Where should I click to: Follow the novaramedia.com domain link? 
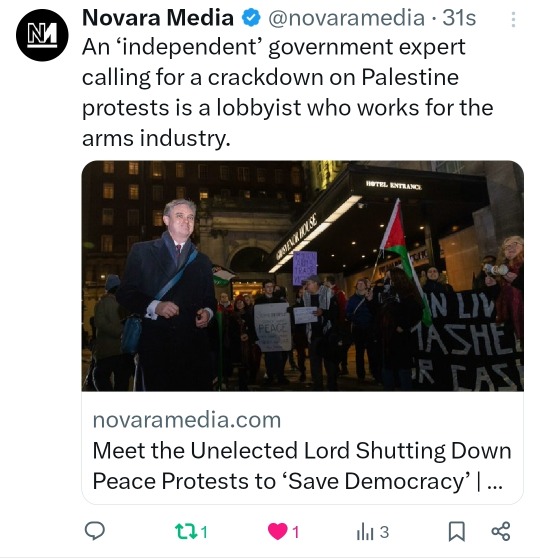pyautogui.click(x=187, y=420)
